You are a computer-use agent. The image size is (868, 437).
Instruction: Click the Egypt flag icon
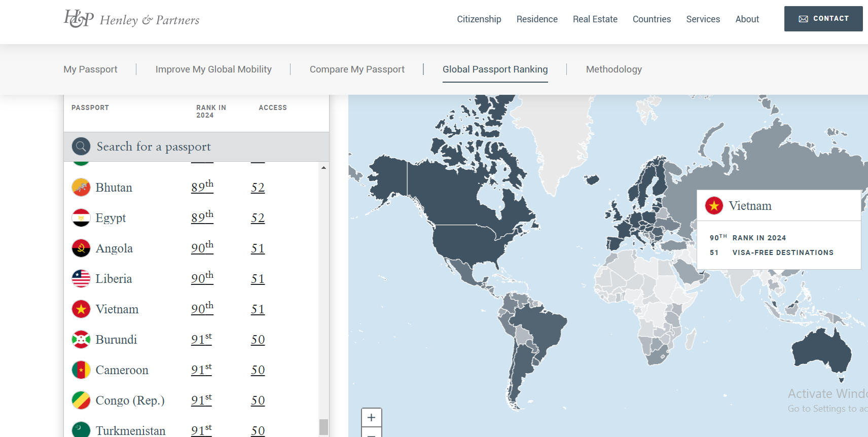point(81,218)
